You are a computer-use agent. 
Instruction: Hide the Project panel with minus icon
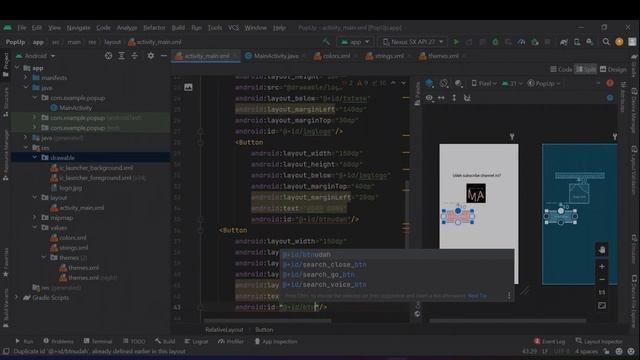[164, 56]
